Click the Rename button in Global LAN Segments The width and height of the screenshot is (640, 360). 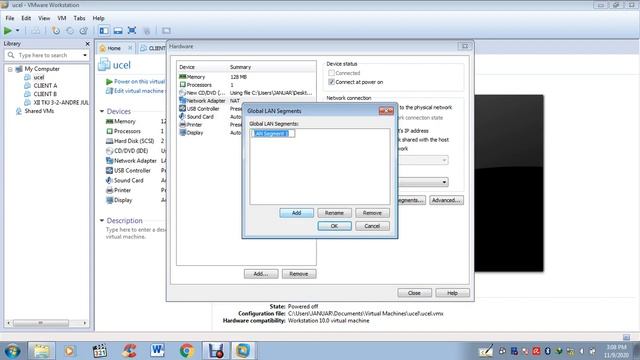[x=334, y=213]
